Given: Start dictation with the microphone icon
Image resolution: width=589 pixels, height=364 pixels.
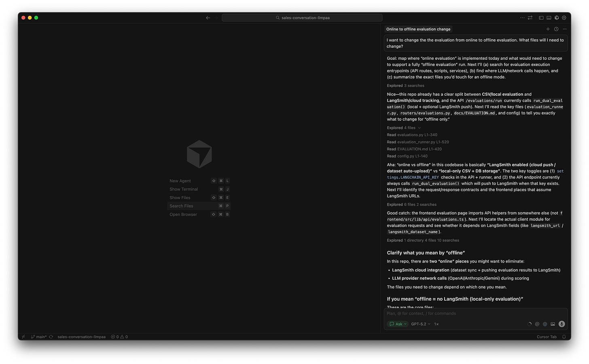Looking at the screenshot, I should click(x=561, y=324).
